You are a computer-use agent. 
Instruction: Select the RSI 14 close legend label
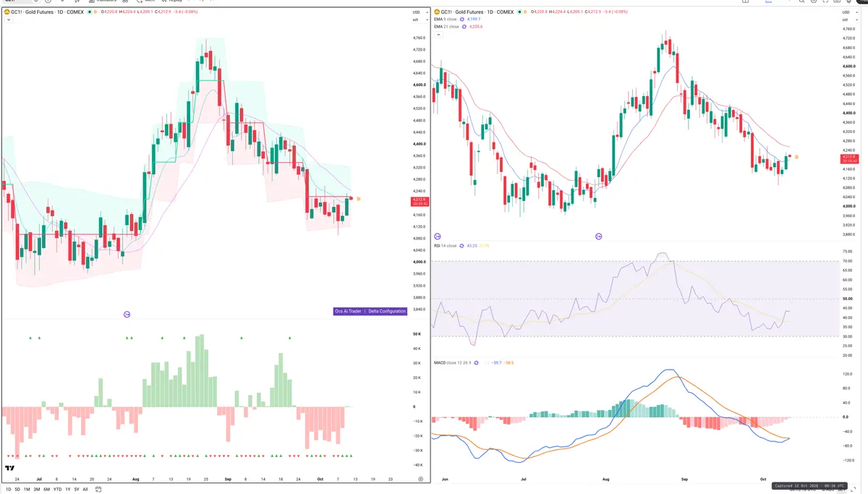[445, 246]
